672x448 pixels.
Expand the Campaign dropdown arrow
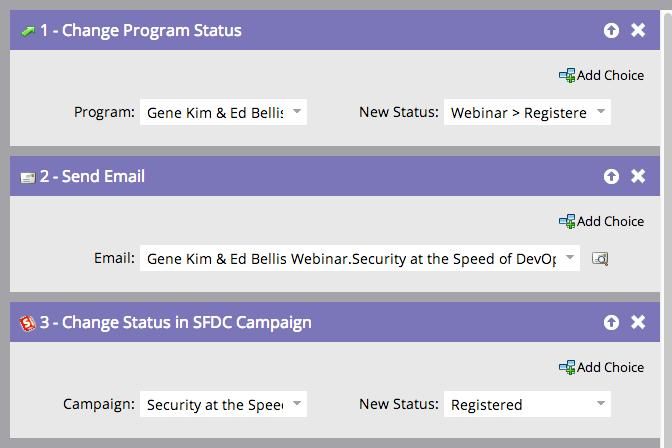(x=297, y=403)
